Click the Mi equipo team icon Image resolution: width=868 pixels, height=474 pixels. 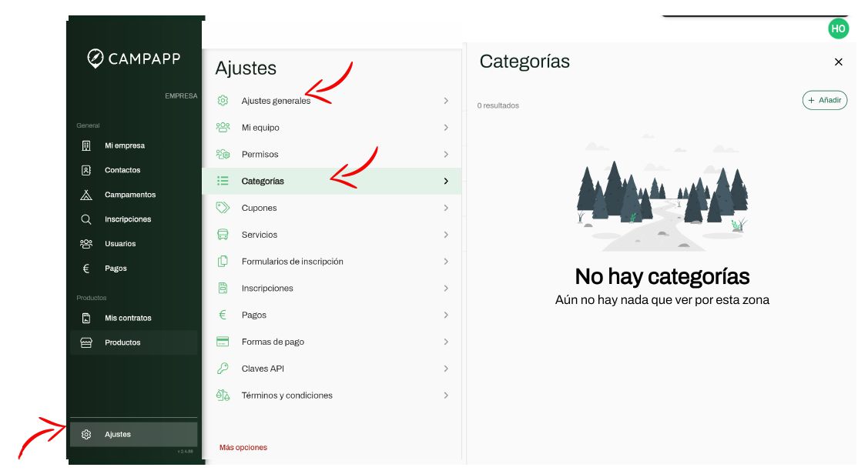tap(223, 128)
